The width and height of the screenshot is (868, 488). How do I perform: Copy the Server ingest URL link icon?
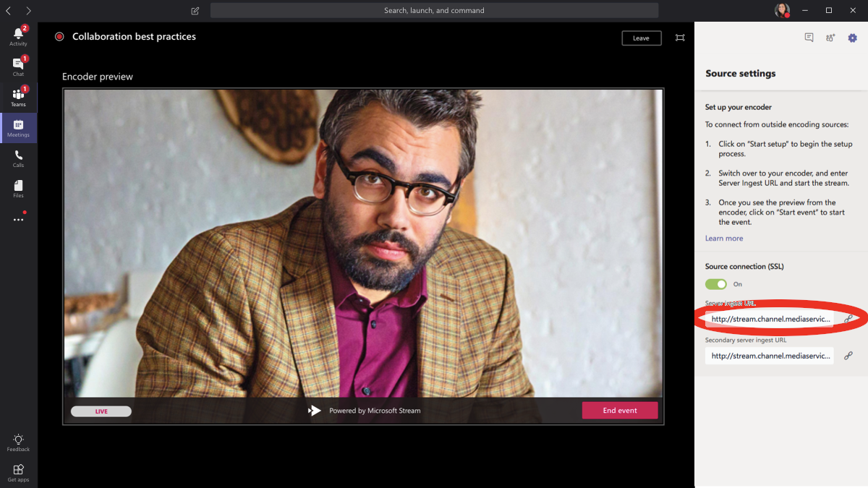point(848,318)
